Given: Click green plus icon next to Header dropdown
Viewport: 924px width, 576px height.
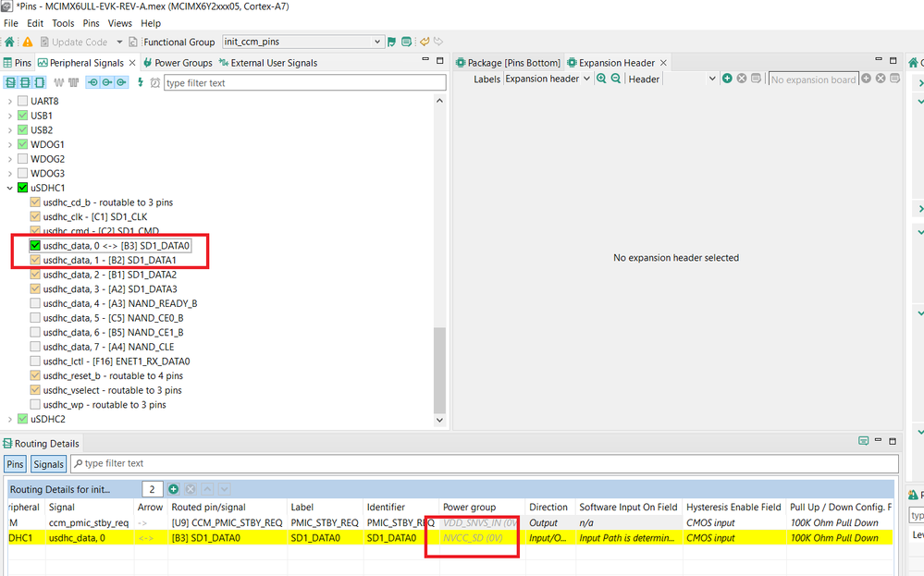Looking at the screenshot, I should [x=727, y=79].
